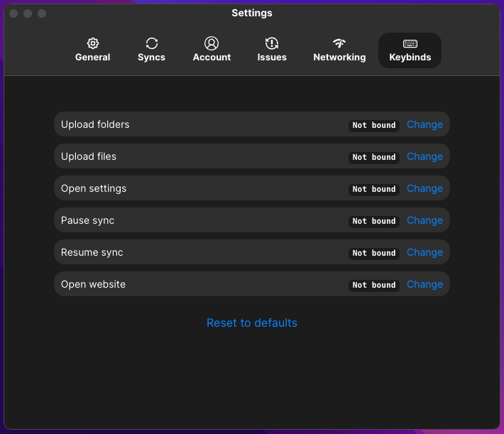The height and width of the screenshot is (434, 504).
Task: Switch to the Syncs tab label
Action: tap(151, 58)
